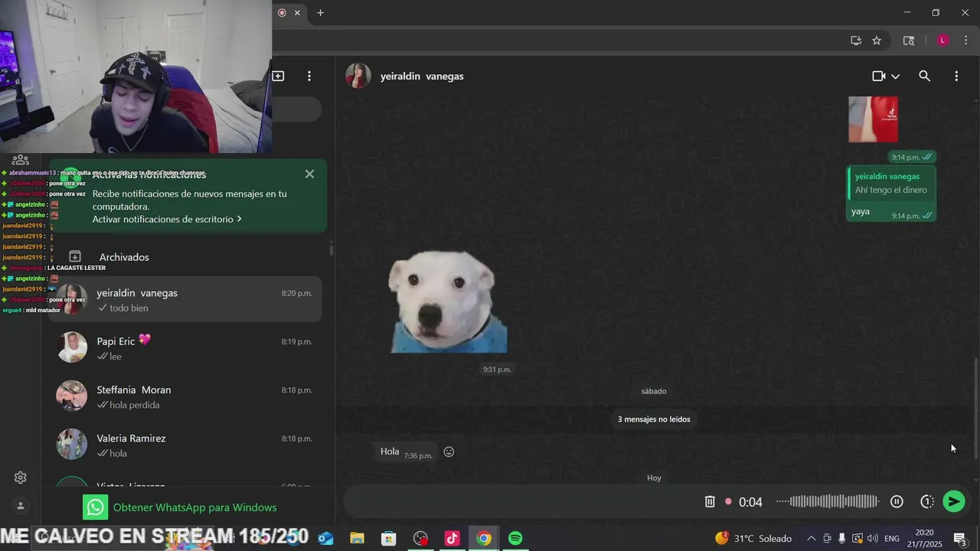Pause the voice message recording

pyautogui.click(x=897, y=502)
